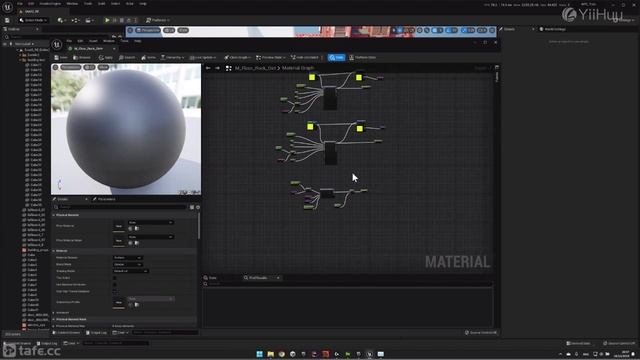Toggle the Use Material Attributes checkbox
This screenshot has height=360, width=640.
115,284
